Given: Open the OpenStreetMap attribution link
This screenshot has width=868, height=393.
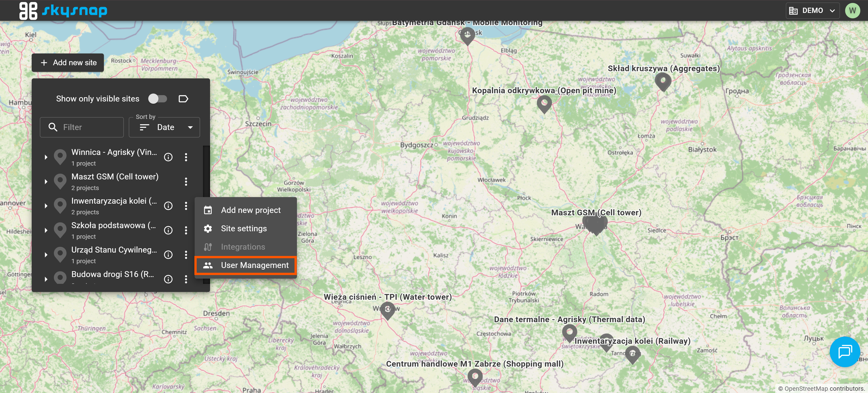Looking at the screenshot, I should pos(806,389).
